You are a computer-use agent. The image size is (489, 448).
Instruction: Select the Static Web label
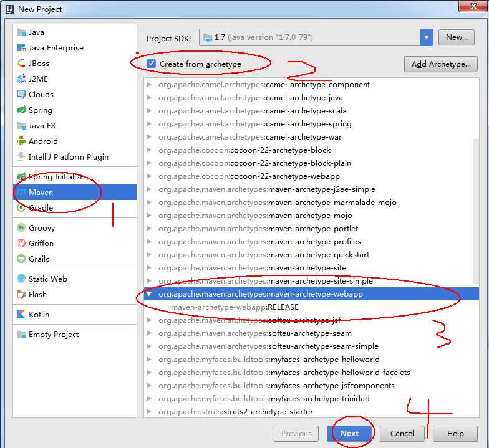(x=47, y=279)
